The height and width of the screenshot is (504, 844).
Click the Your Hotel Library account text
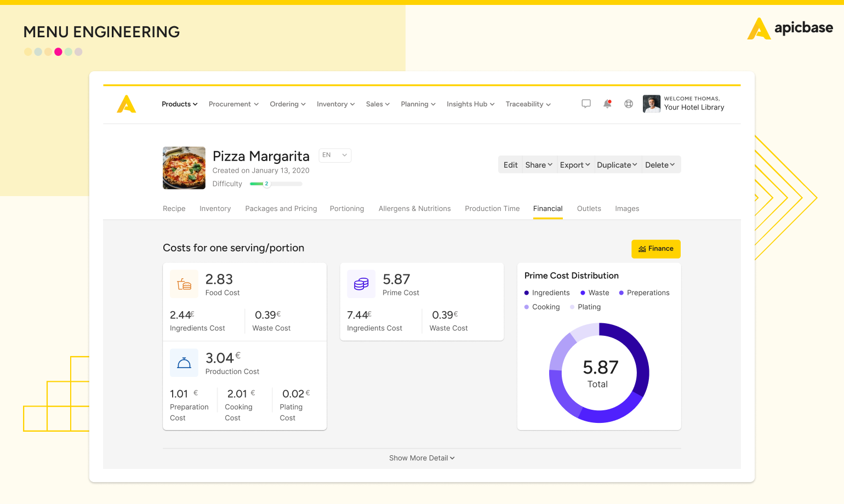694,107
